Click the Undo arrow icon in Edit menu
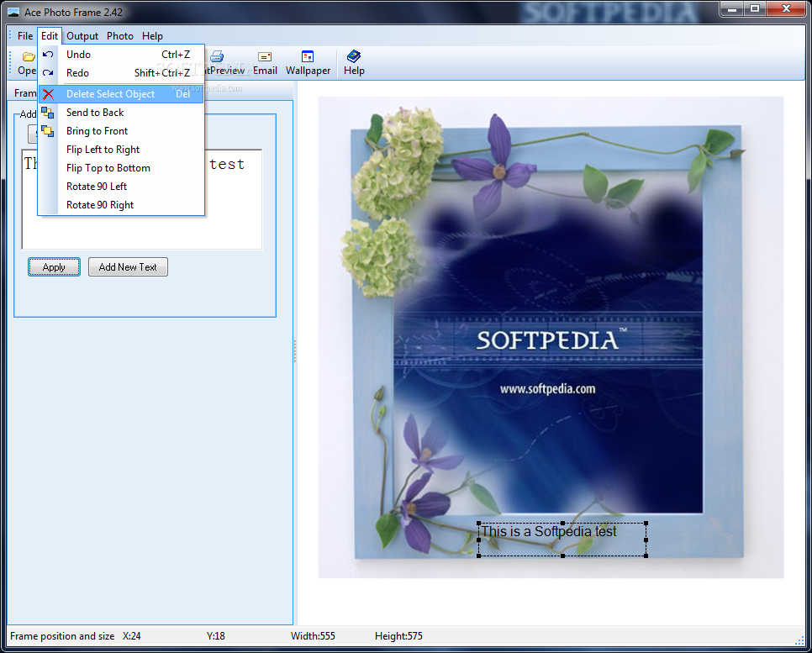 48,55
